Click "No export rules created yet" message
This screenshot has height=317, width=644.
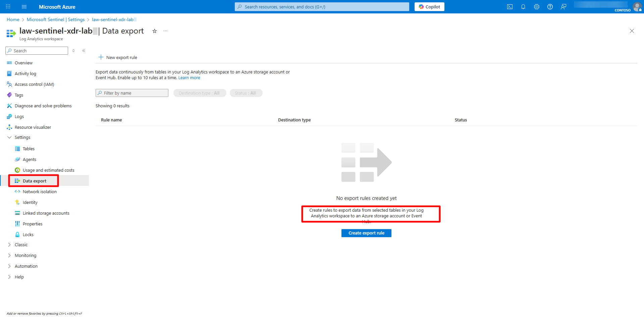point(366,198)
